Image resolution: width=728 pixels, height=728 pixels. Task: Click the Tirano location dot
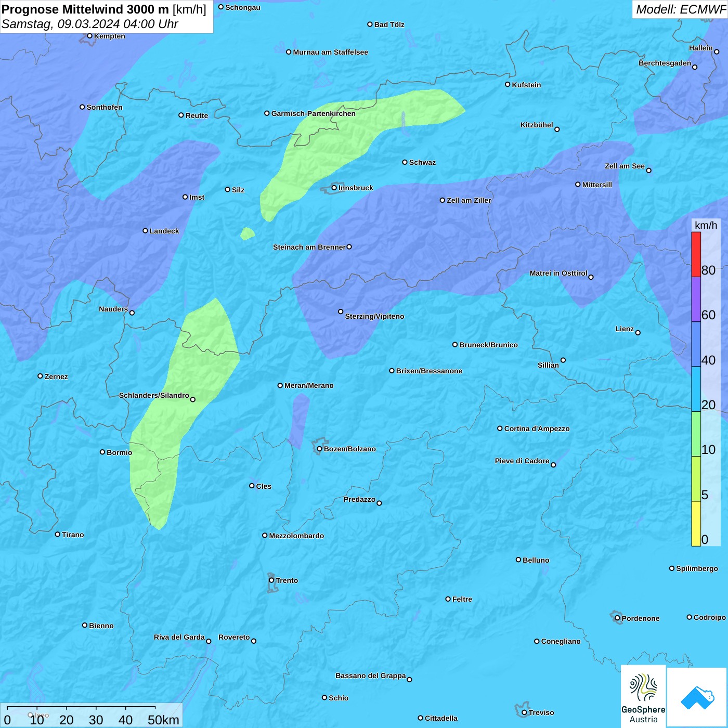pyautogui.click(x=58, y=534)
